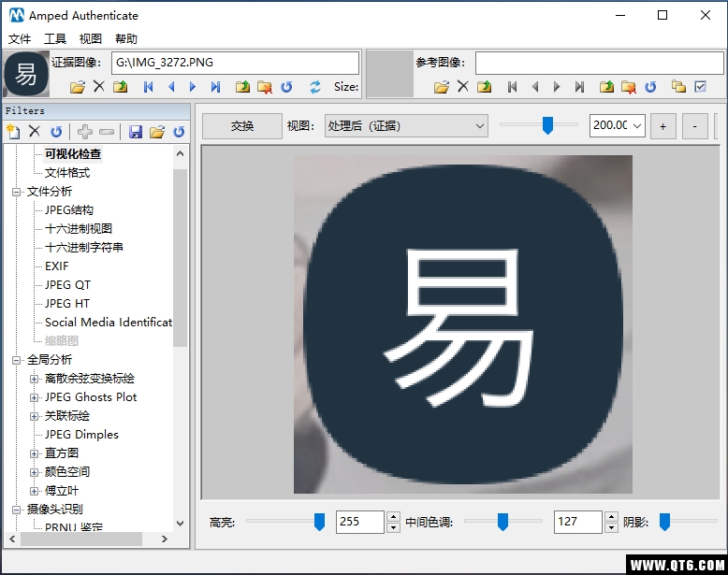Expand the 离散余弦变换标绘 node
This screenshot has height=575, width=728.
point(34,380)
